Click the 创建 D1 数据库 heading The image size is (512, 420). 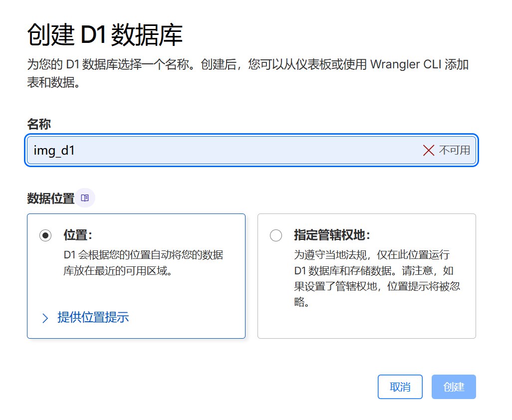pyautogui.click(x=105, y=35)
